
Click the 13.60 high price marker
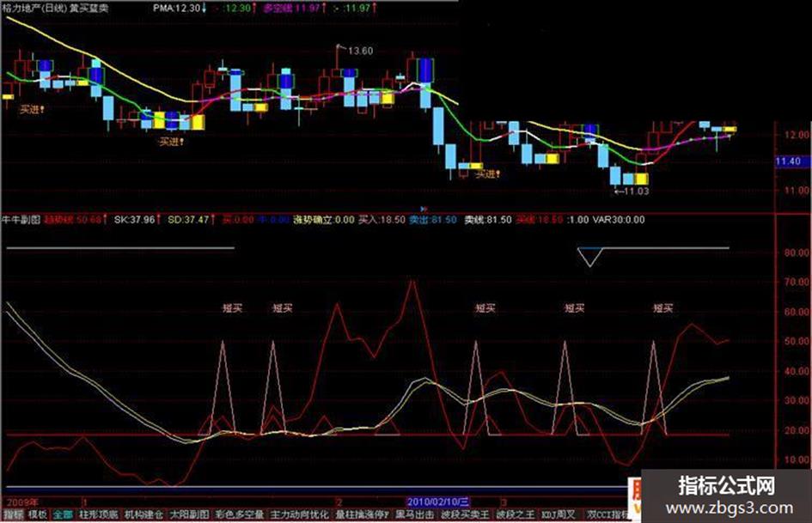point(360,51)
